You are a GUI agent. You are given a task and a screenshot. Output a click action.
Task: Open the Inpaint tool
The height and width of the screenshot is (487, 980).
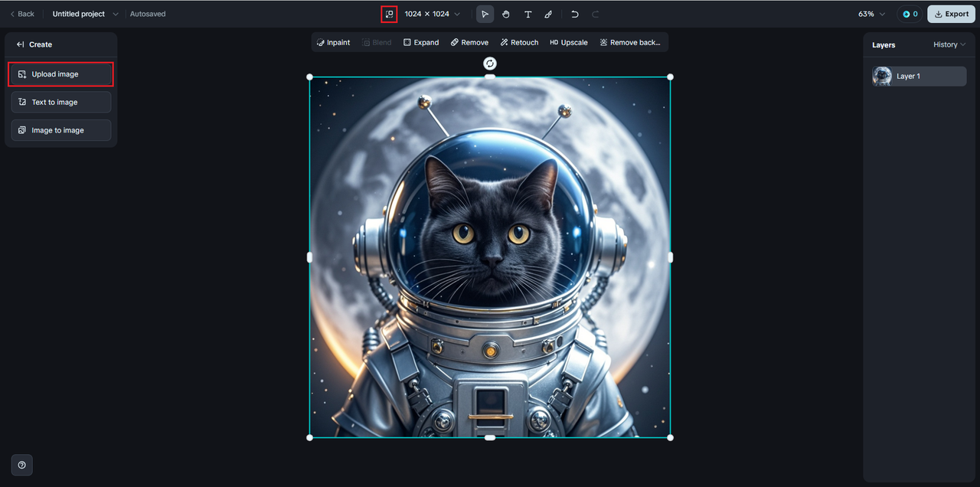point(333,42)
